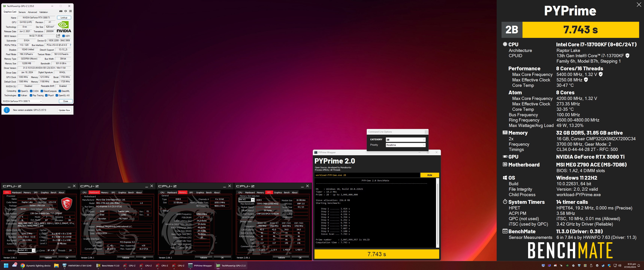Click the 7.743 s result bar in PYPrime Wrapper
Viewport: 644px width, 270px height.
point(376,254)
